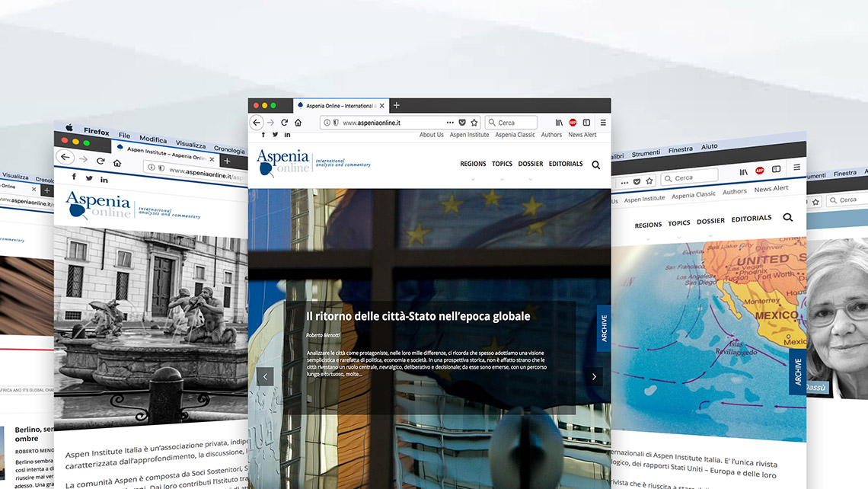Screen dimensions: 868x489
Task: Open Firefox menu in macOS menu bar
Action: pyautogui.click(x=97, y=131)
